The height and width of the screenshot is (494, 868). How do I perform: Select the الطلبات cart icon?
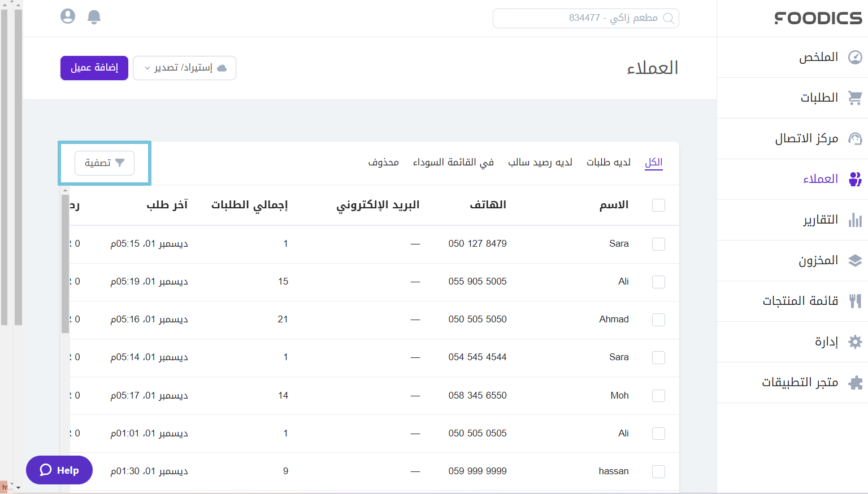coord(855,98)
